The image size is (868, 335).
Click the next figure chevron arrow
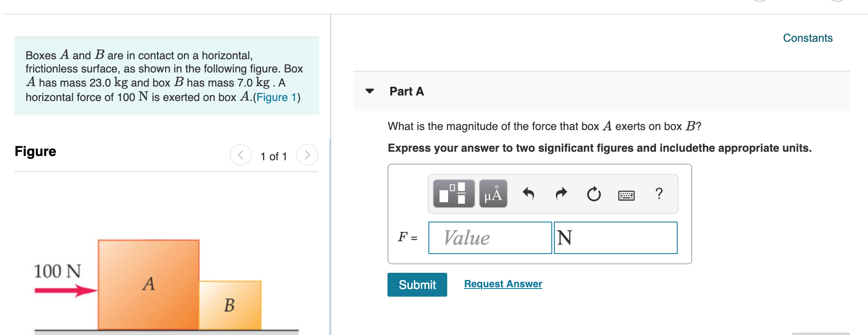click(x=307, y=155)
